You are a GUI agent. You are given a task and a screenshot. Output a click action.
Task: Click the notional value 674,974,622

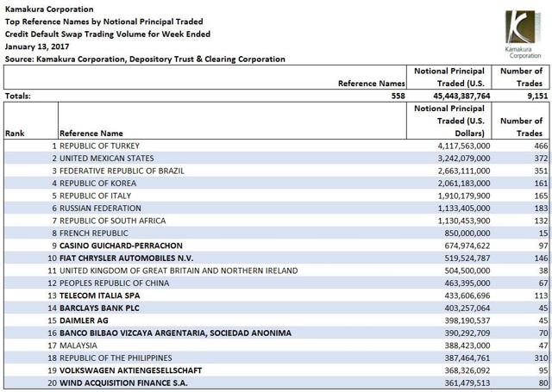(x=467, y=246)
